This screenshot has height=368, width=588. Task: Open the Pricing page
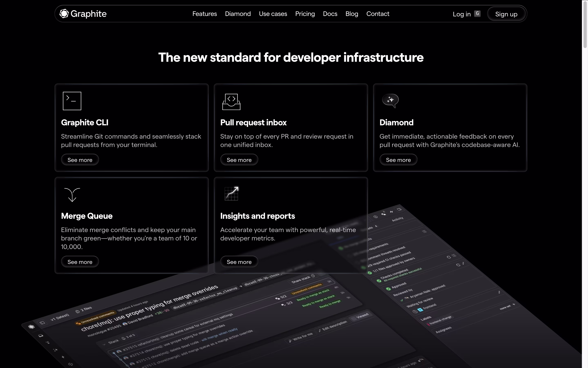point(305,14)
